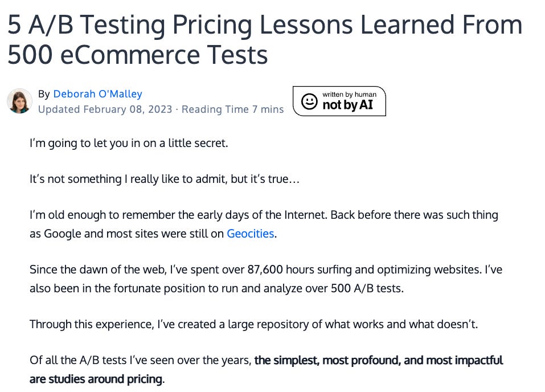Select the 'Updated February 08, 2023' date
Screen dimensions: 545x392
(105, 109)
